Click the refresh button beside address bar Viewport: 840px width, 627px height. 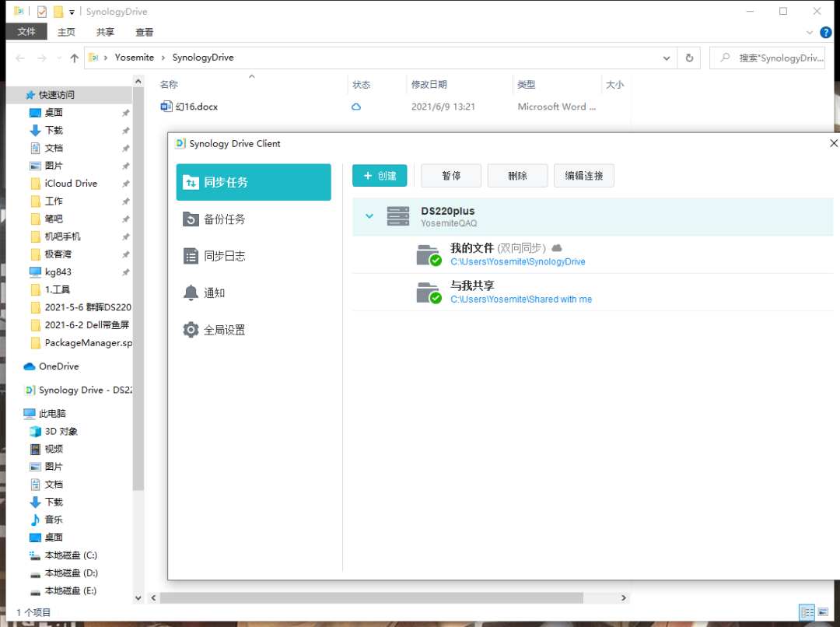pyautogui.click(x=689, y=58)
